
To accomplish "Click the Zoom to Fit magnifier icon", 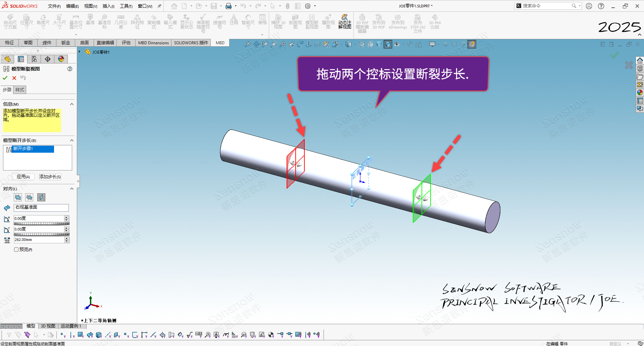I will click(248, 44).
